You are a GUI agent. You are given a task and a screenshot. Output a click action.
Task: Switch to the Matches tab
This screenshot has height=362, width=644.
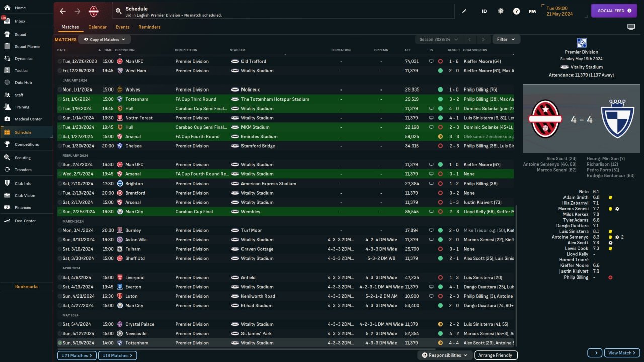pyautogui.click(x=70, y=27)
